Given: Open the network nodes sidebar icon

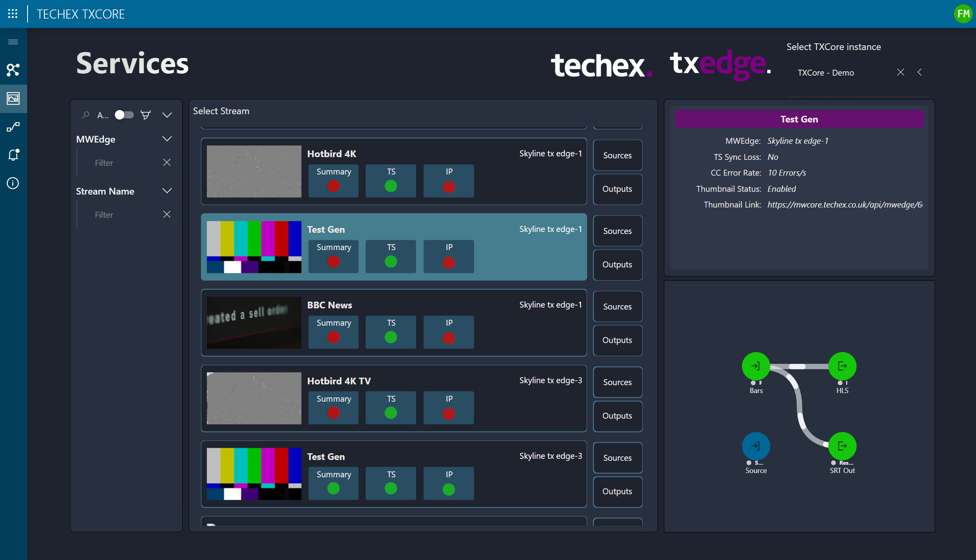Looking at the screenshot, I should tap(13, 70).
